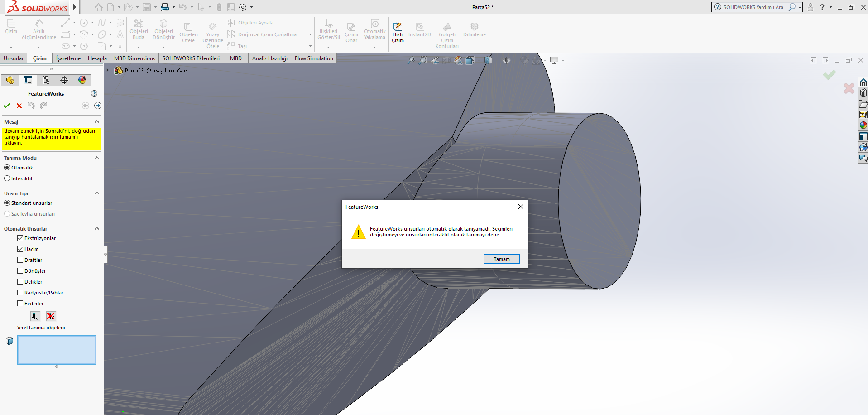Image resolution: width=868 pixels, height=415 pixels.
Task: Click the green checkmark in FeatureWorks panel
Action: (x=7, y=106)
